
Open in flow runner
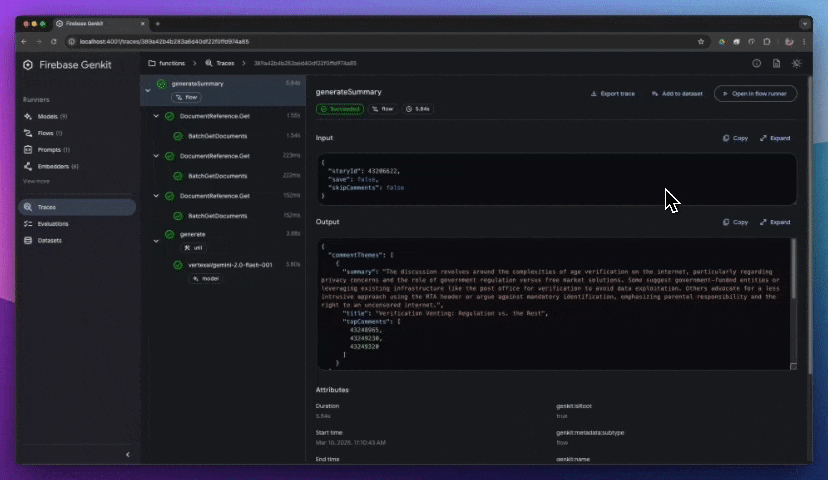click(755, 93)
